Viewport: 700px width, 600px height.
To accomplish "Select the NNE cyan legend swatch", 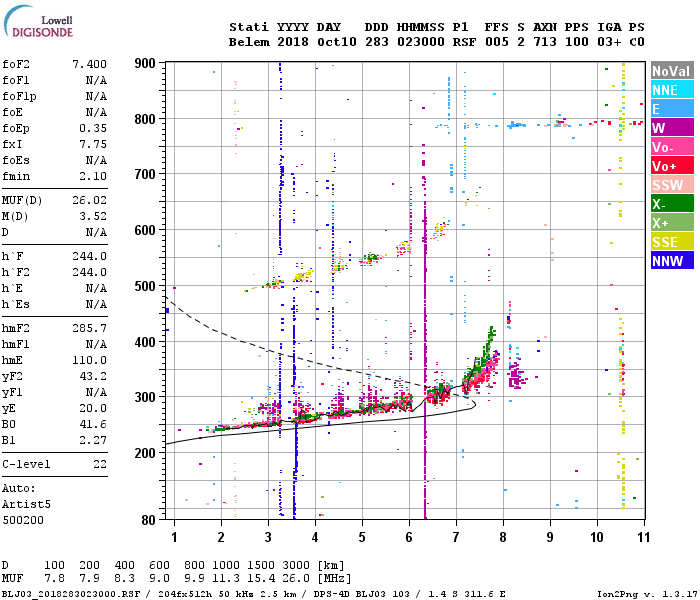I will 672,90.
